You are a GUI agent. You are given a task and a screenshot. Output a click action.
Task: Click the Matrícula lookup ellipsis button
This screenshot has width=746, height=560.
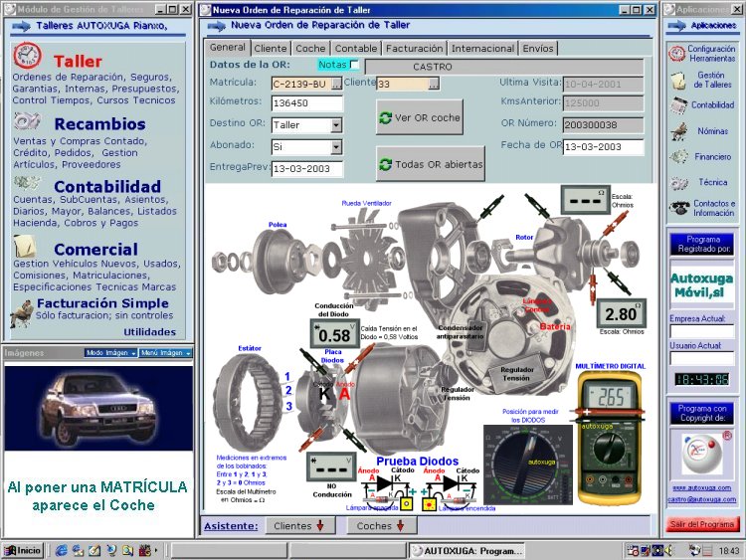pos(336,85)
